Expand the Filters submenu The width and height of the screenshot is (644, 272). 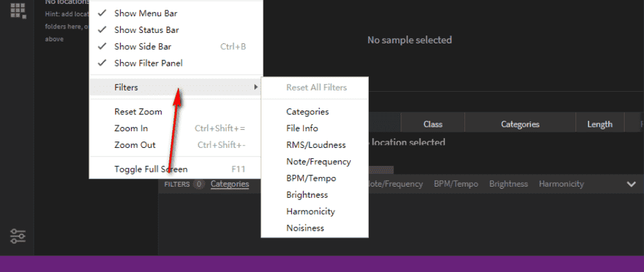[176, 87]
